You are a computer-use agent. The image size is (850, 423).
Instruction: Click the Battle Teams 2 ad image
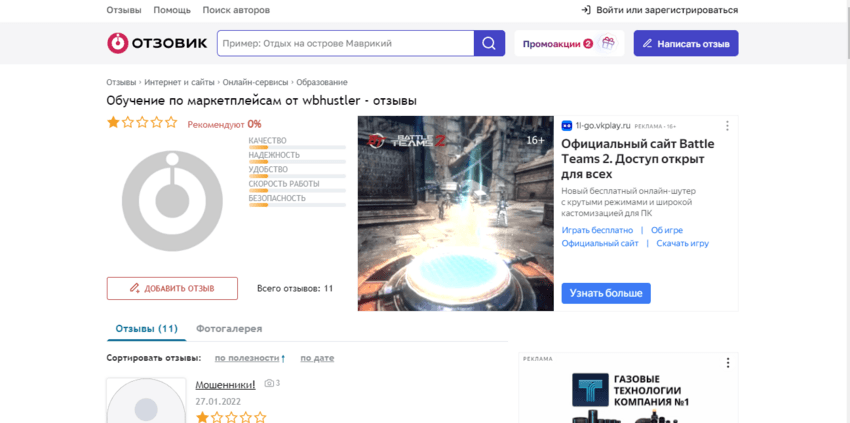[x=456, y=213]
